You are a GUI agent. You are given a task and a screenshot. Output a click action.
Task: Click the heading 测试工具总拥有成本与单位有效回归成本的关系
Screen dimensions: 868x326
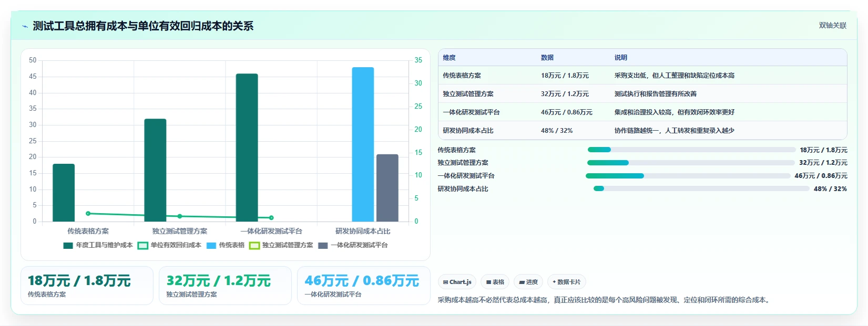coord(143,26)
